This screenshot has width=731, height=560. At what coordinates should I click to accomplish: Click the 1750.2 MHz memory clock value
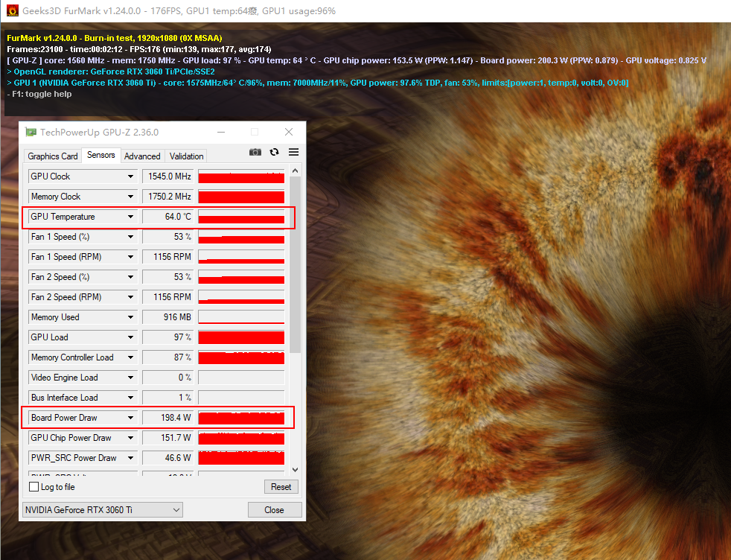pos(167,197)
